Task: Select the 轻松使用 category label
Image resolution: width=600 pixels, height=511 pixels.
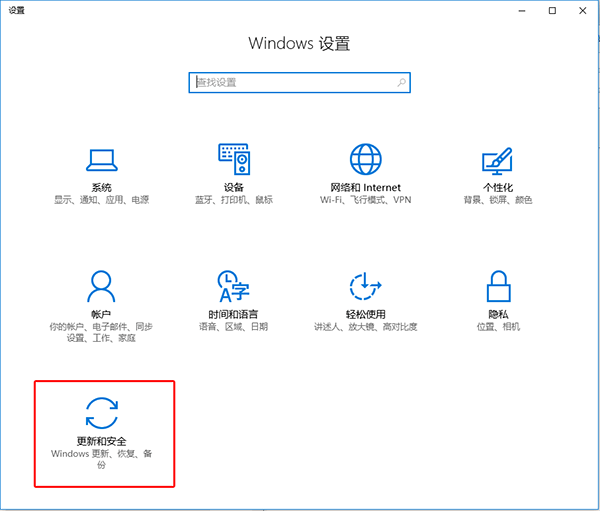Action: click(365, 315)
